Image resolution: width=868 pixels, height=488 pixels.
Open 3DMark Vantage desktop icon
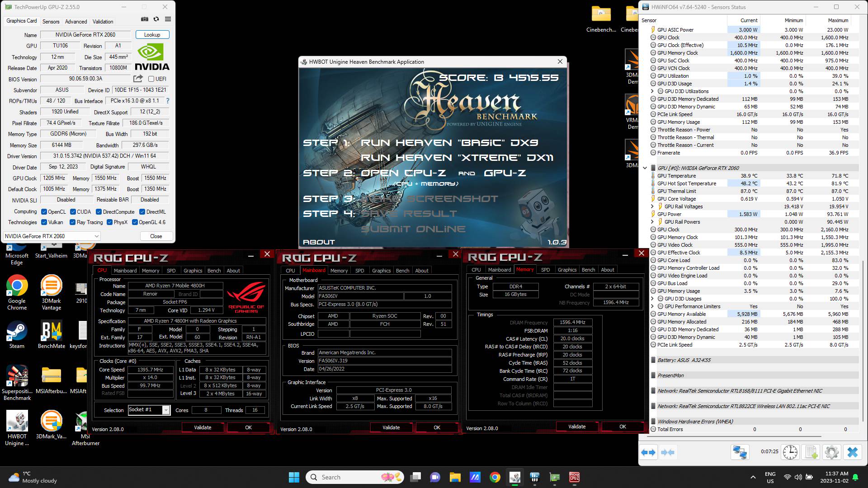pos(52,293)
